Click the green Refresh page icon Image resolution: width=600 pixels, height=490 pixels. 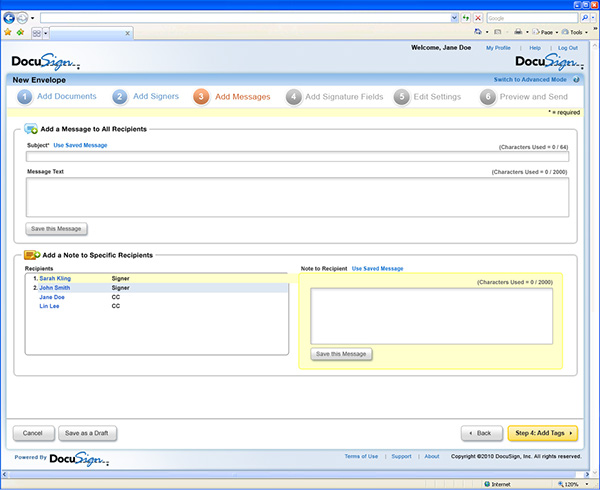[466, 18]
